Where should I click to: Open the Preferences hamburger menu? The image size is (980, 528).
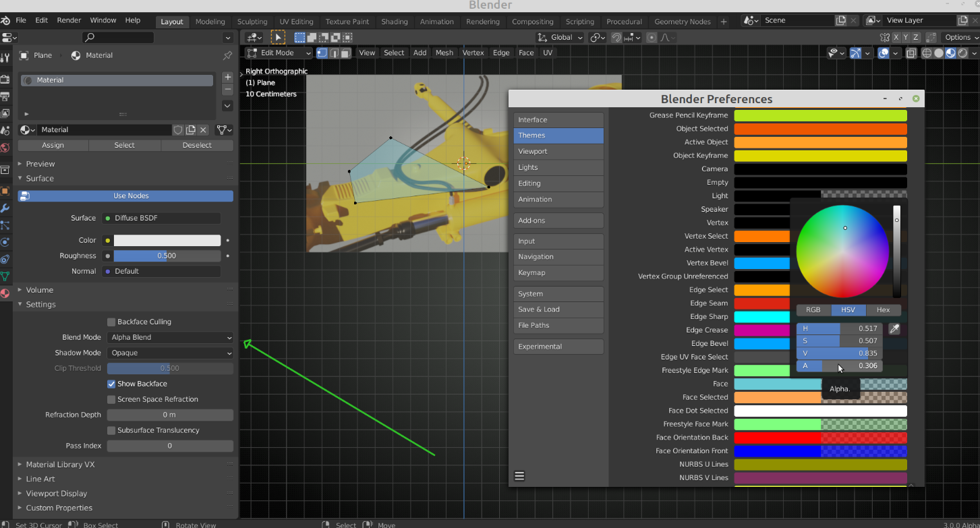[x=519, y=476]
